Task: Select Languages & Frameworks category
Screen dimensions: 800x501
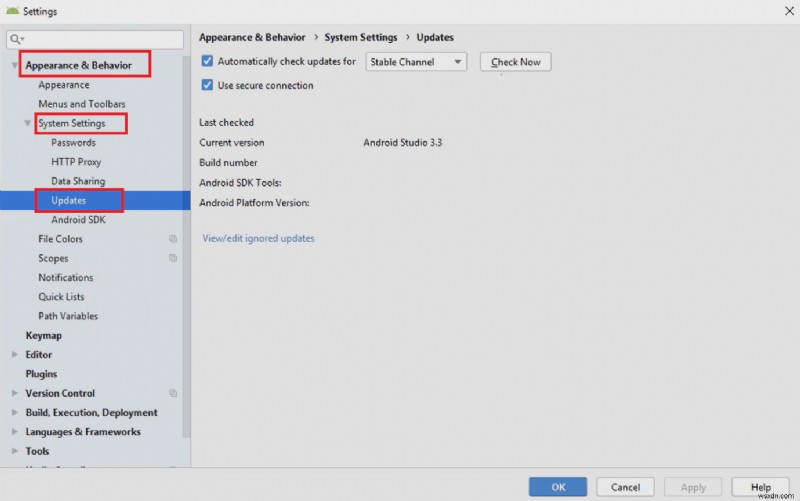Action: coord(83,432)
